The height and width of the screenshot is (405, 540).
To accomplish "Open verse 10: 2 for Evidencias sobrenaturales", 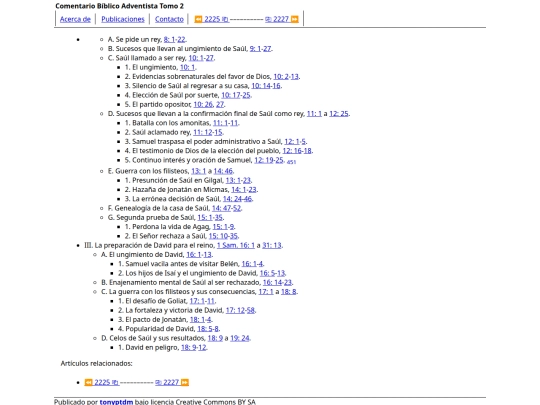I will [281, 77].
